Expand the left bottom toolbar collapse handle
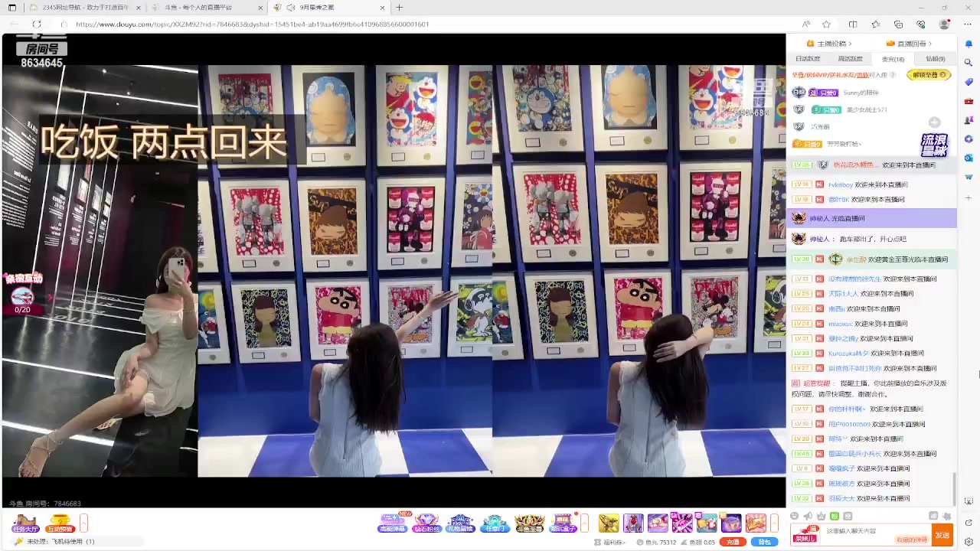 83,523
